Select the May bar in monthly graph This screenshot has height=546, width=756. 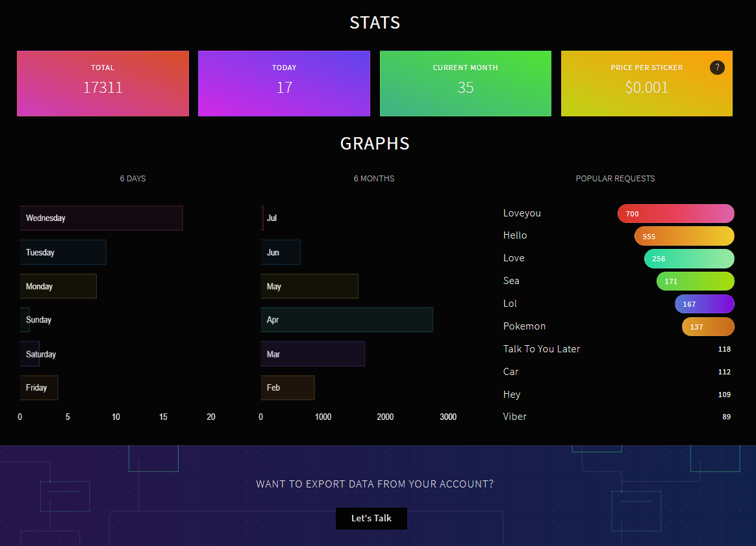coord(309,287)
